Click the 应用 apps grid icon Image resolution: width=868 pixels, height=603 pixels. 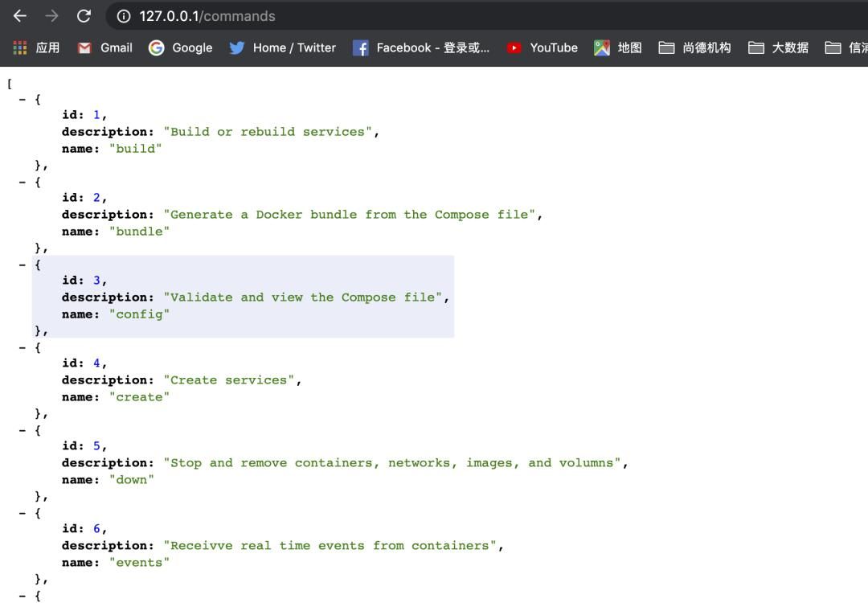(18, 47)
